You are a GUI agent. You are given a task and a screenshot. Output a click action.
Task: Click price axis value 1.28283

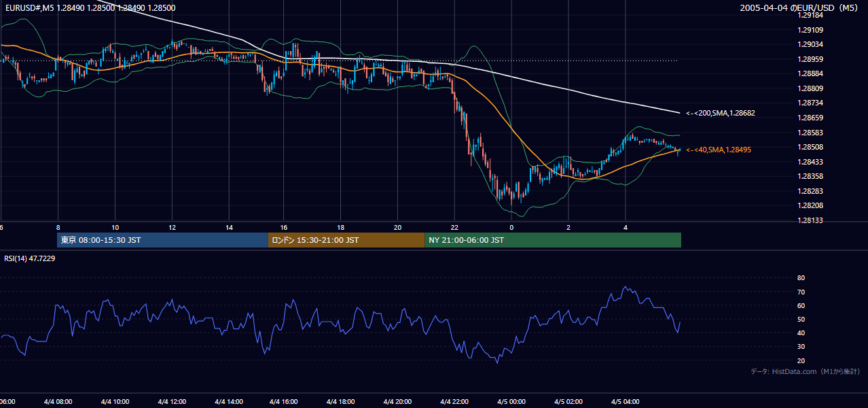[811, 191]
